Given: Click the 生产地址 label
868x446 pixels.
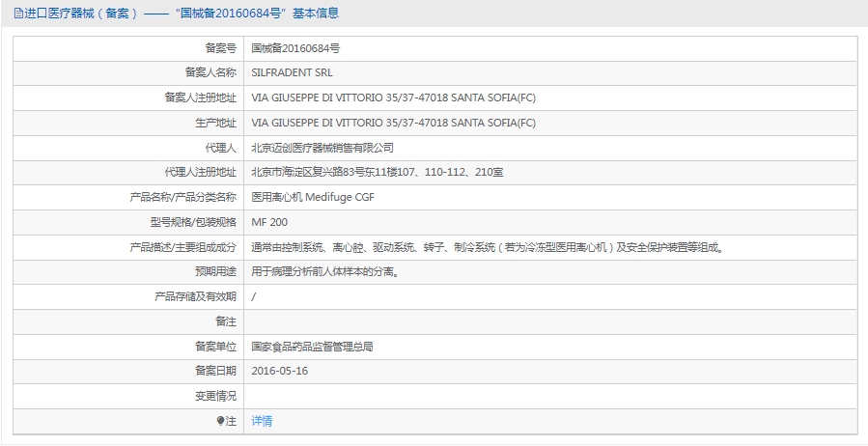Looking at the screenshot, I should tap(216, 123).
